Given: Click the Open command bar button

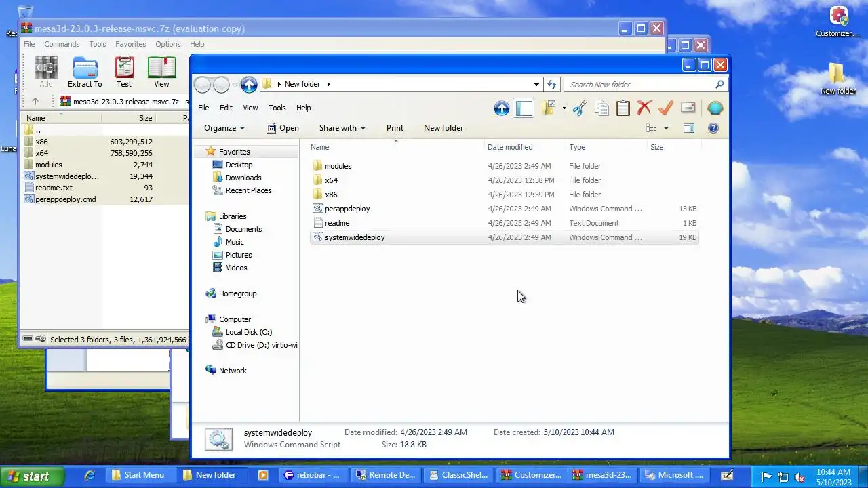Looking at the screenshot, I should pyautogui.click(x=283, y=128).
